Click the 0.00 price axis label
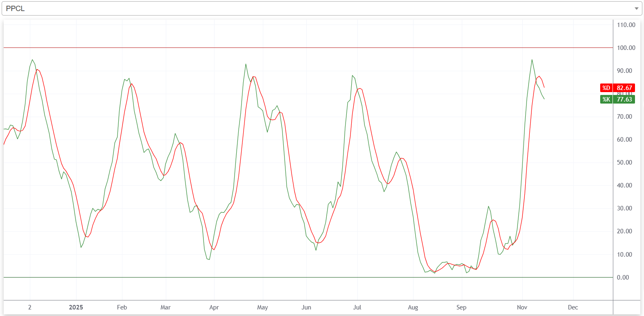Image resolution: width=644 pixels, height=316 pixels. click(623, 278)
